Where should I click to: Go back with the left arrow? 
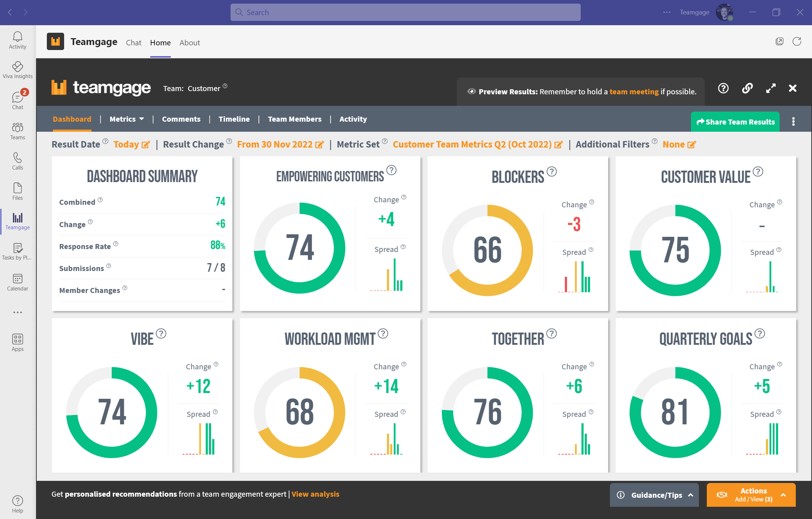[x=10, y=12]
